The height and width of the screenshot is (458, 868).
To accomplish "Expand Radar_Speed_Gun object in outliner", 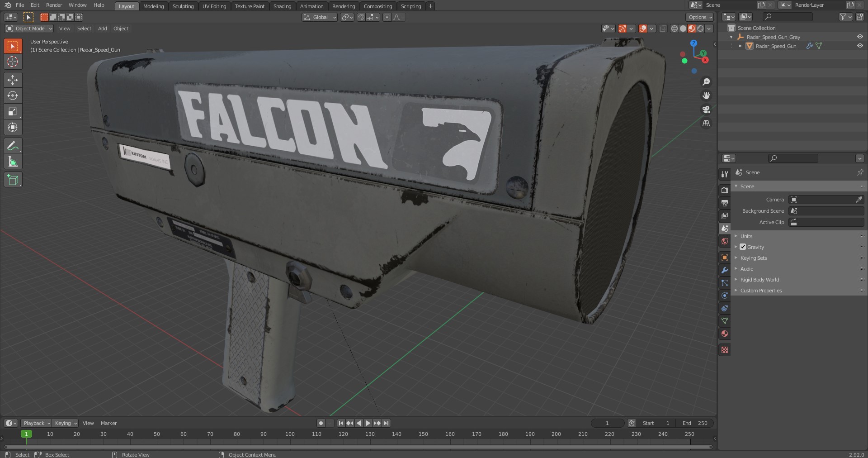I will point(740,46).
